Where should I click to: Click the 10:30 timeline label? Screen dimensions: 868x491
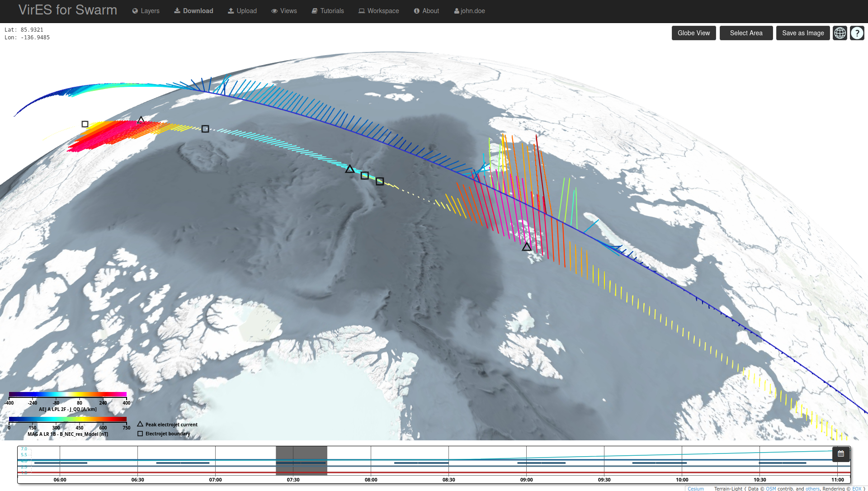[760, 480]
